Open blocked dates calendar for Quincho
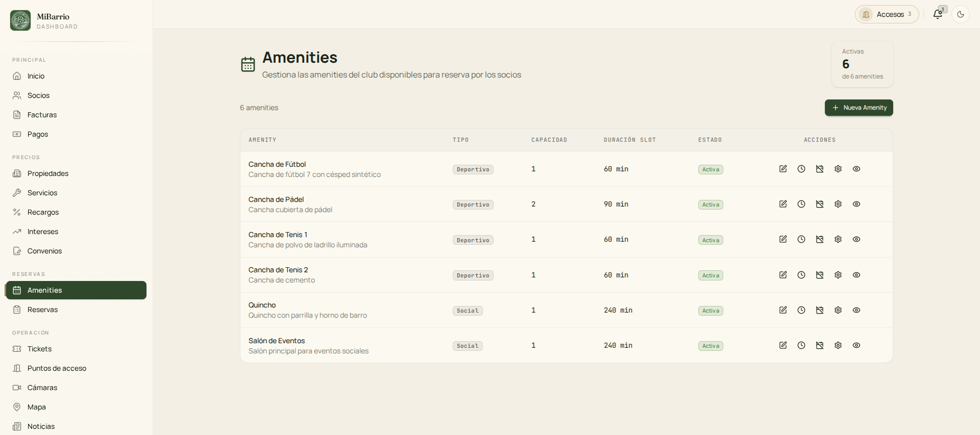980x435 pixels. [820, 310]
